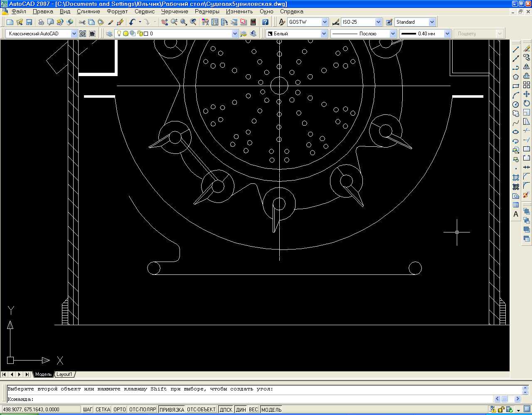Select the Mirror modify tool
Screen dimensions: 532x415
[527, 67]
